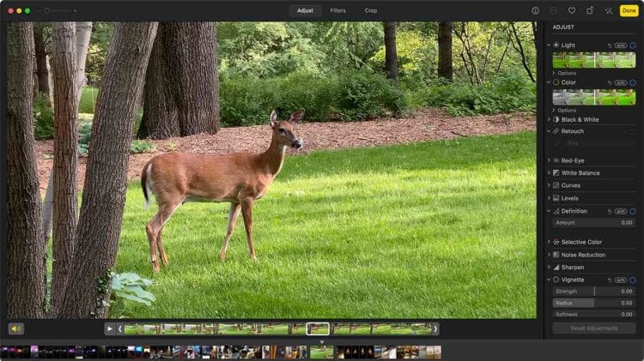644x361 pixels.
Task: Switch to the Filters tab
Action: click(338, 10)
